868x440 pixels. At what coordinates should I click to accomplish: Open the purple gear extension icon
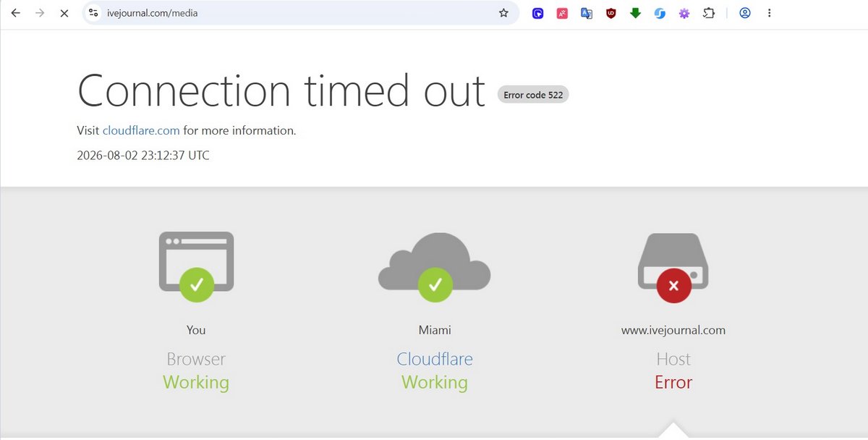[684, 13]
